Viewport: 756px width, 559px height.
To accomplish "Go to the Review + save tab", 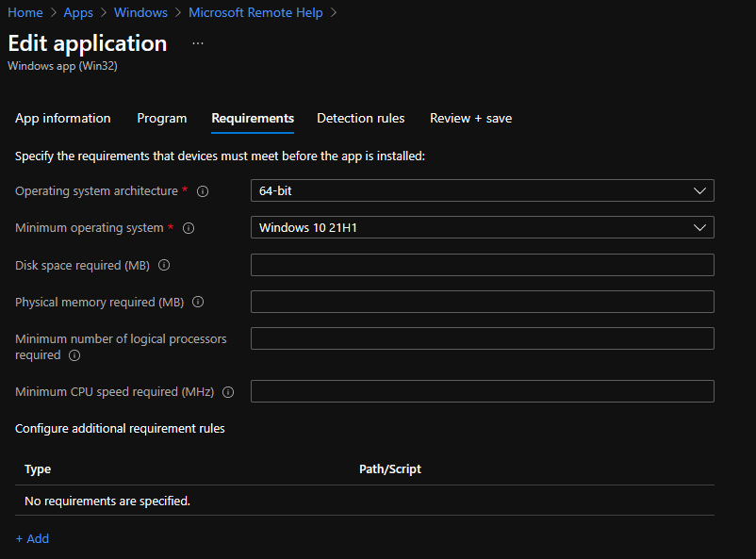I will click(470, 118).
